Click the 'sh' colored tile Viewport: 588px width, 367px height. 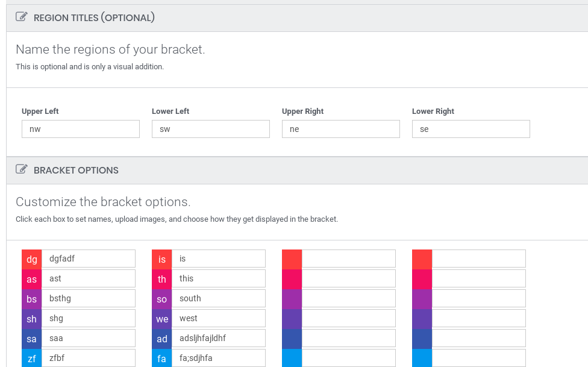coord(31,319)
